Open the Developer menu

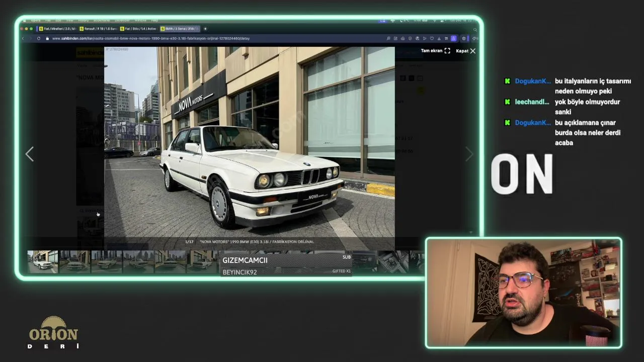point(122,21)
